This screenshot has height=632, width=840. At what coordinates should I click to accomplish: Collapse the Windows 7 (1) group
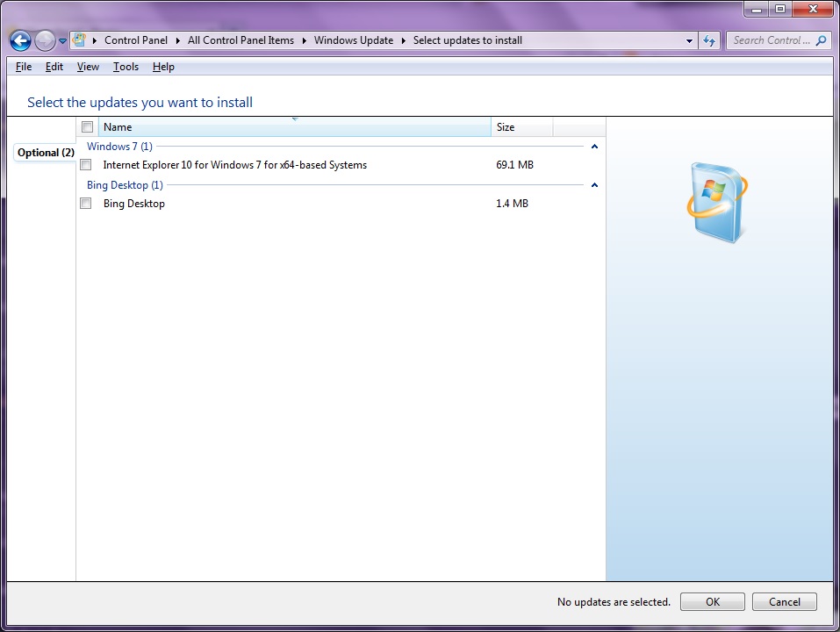pyautogui.click(x=594, y=147)
